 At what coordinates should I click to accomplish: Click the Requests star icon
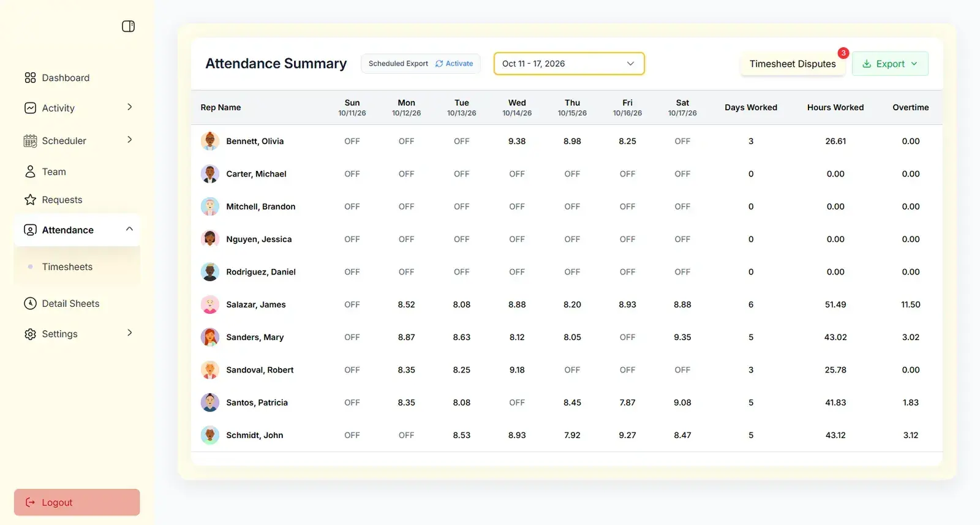[30, 200]
